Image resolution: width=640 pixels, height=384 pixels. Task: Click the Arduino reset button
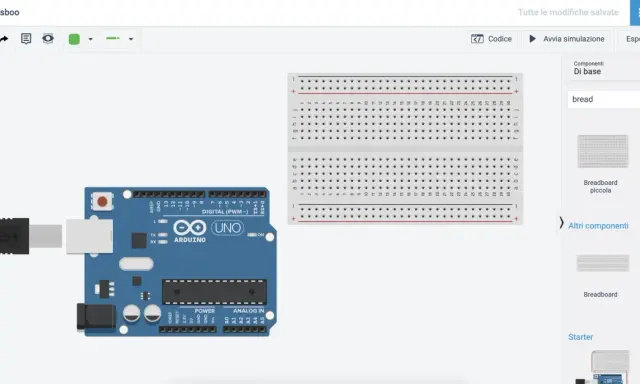coord(102,201)
